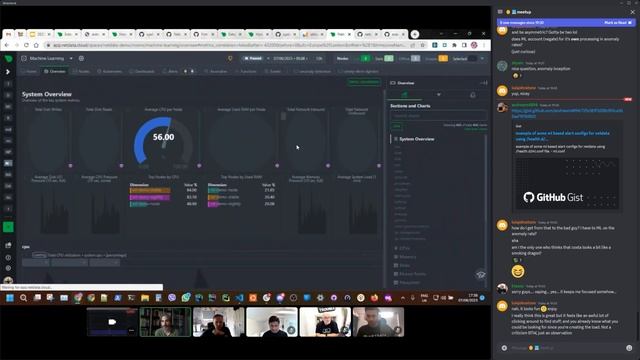Select System Overview in the sections list

coord(416,139)
